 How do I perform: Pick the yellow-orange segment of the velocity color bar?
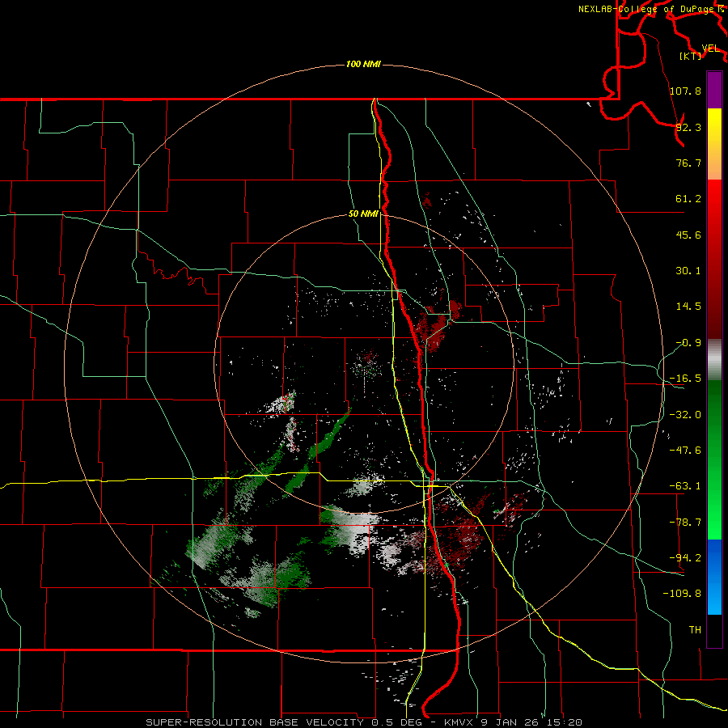714,144
